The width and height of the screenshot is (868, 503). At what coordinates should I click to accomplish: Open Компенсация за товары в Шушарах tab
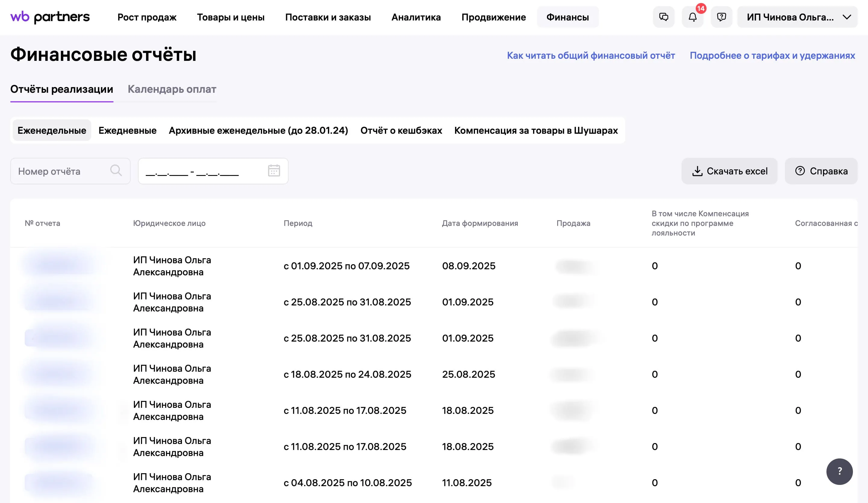click(535, 130)
